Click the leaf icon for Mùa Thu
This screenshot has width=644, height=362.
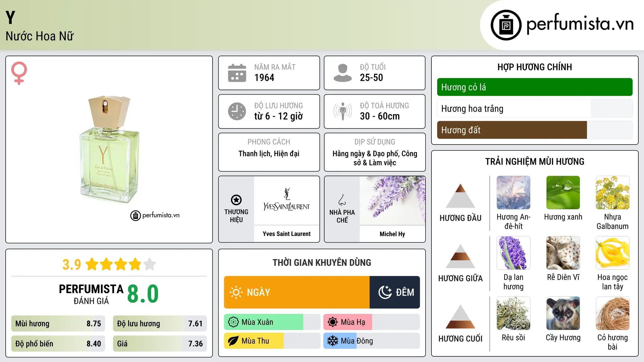tap(233, 341)
